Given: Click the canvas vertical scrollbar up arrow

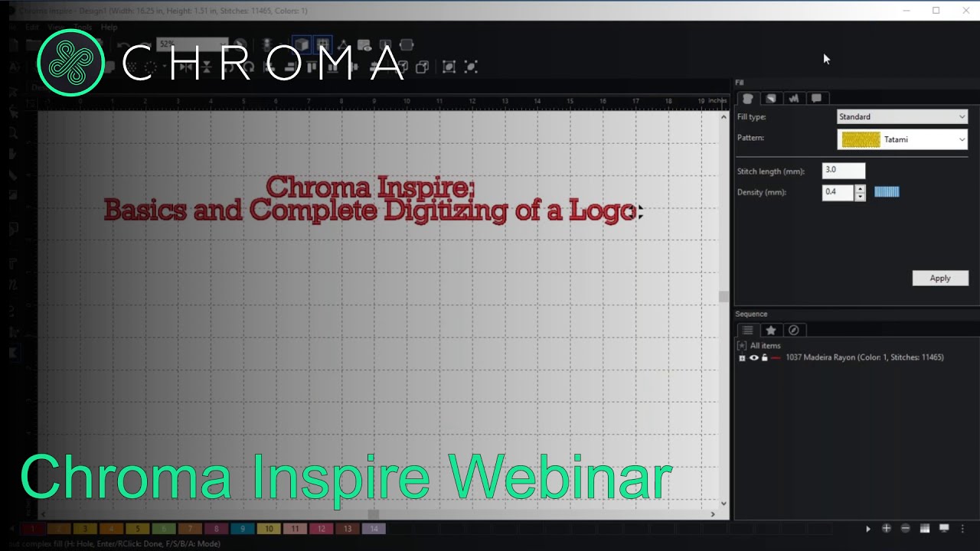Looking at the screenshot, I should 724,117.
